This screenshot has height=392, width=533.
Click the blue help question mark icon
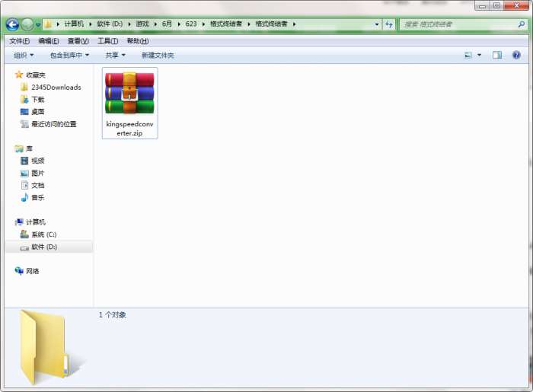click(x=516, y=55)
